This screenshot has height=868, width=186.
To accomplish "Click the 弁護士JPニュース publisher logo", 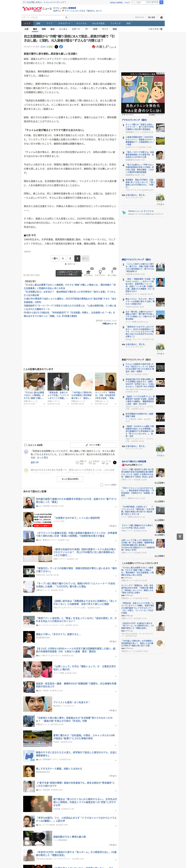I will 104,47.
